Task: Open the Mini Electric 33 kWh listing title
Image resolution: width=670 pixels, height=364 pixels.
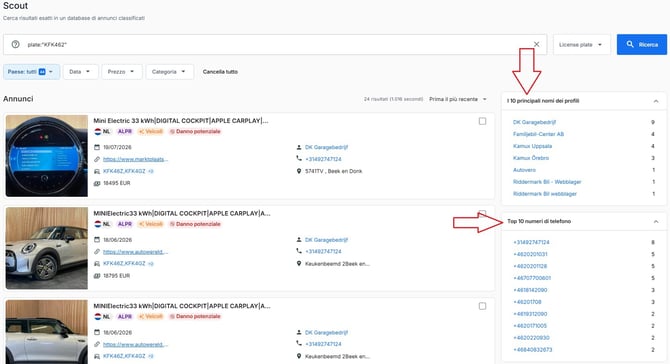Action: click(181, 121)
